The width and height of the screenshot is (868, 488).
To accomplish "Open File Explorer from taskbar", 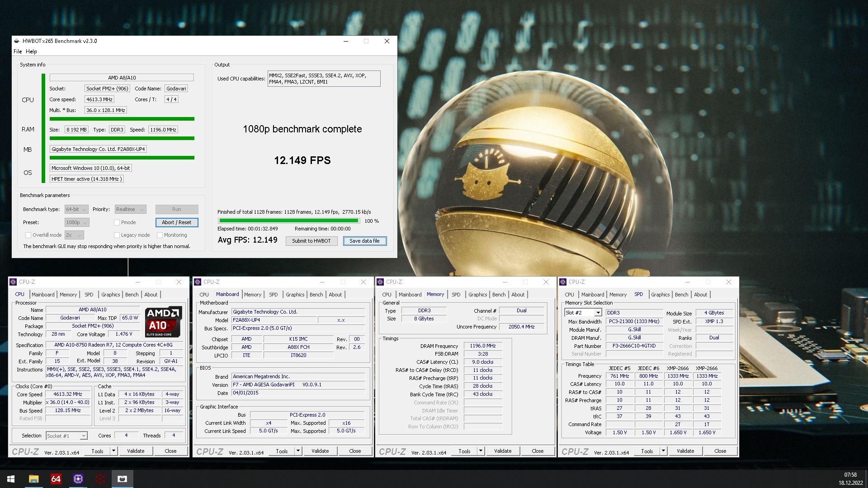I will coord(33,479).
